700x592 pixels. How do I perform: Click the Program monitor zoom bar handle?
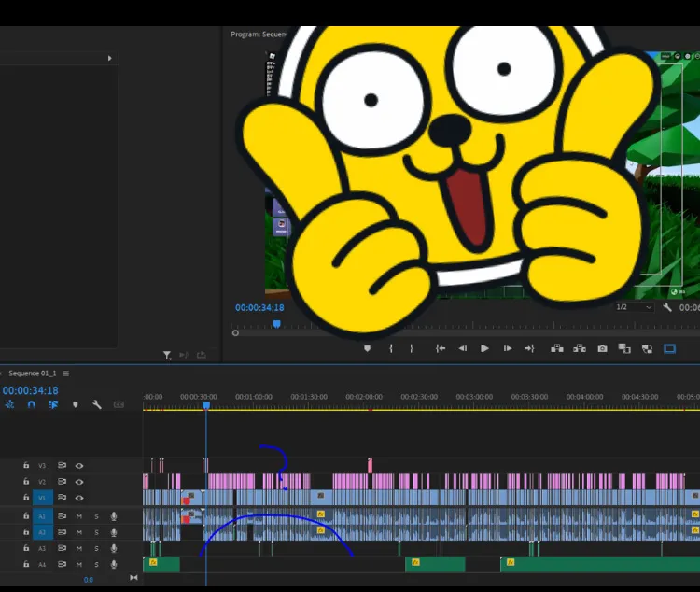pos(235,332)
